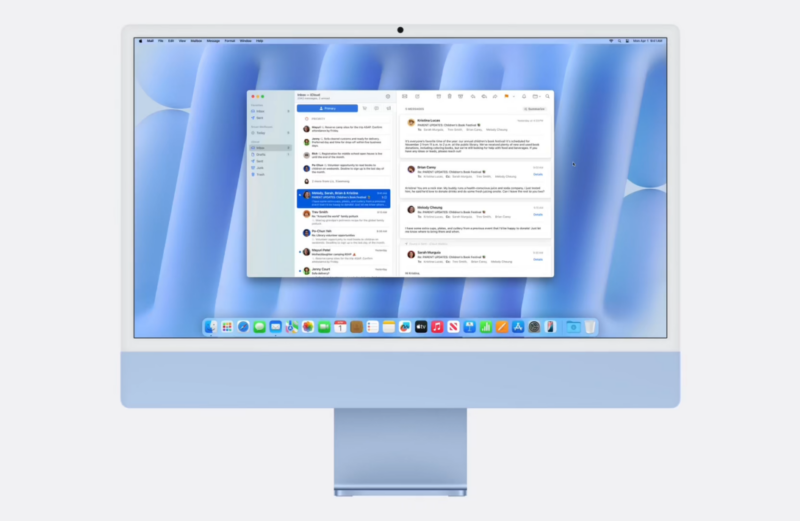This screenshot has height=521, width=800.
Task: Click the Summarize button
Action: point(535,109)
